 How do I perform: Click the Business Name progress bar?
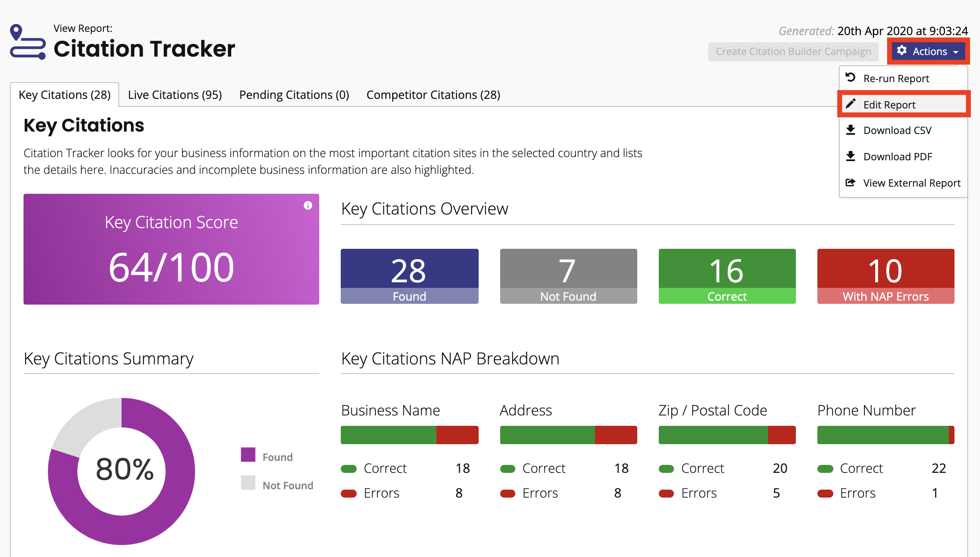[409, 435]
